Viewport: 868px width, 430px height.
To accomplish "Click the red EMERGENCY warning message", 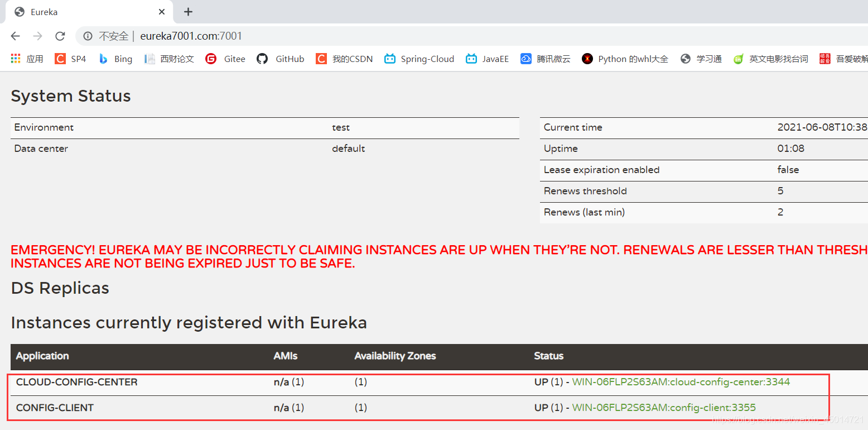I will (x=439, y=256).
